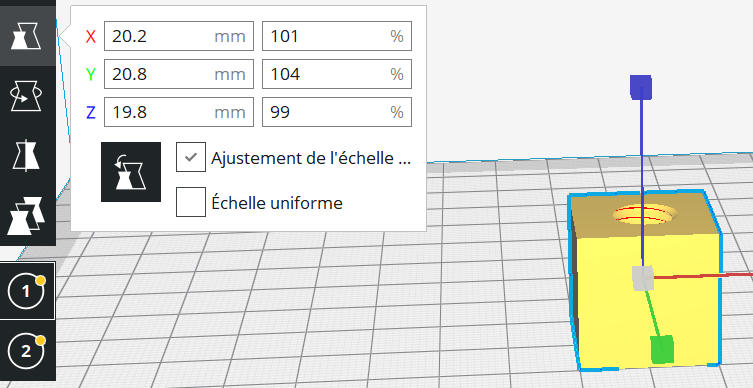The width and height of the screenshot is (753, 388).
Task: Enable Échelle uniforme checkbox
Action: click(191, 202)
